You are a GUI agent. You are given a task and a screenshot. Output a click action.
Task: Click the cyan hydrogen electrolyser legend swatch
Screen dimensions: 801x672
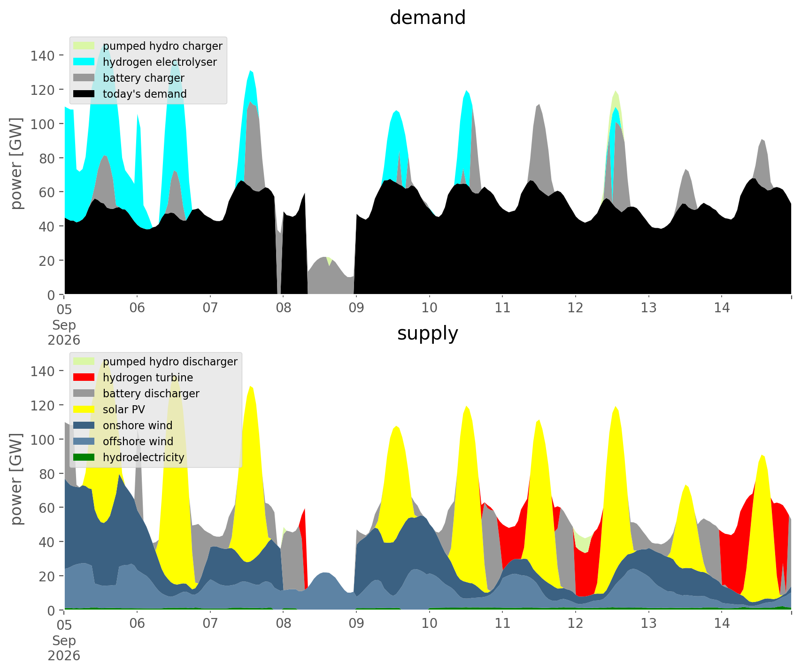point(85,62)
